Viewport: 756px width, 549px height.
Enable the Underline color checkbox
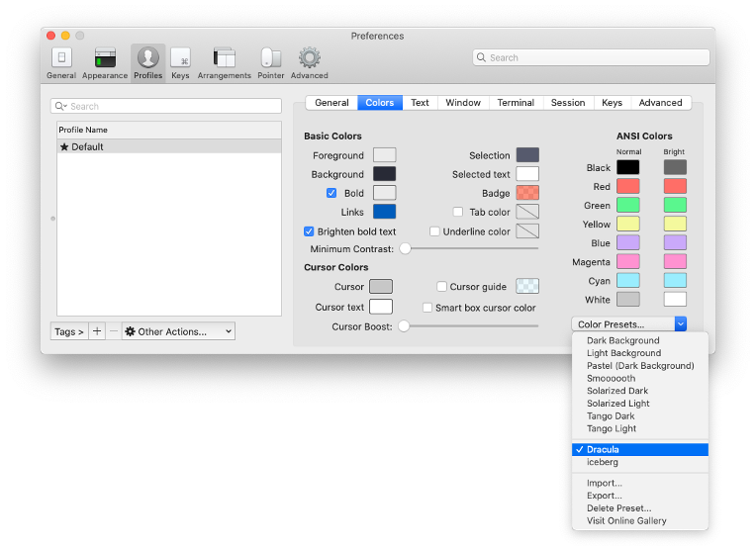(x=434, y=231)
